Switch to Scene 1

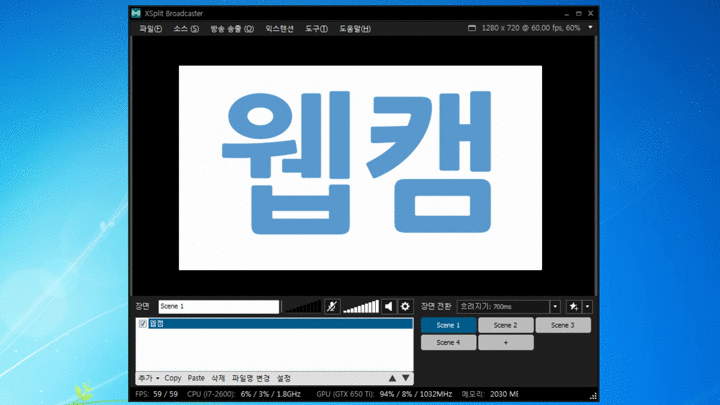click(x=448, y=325)
